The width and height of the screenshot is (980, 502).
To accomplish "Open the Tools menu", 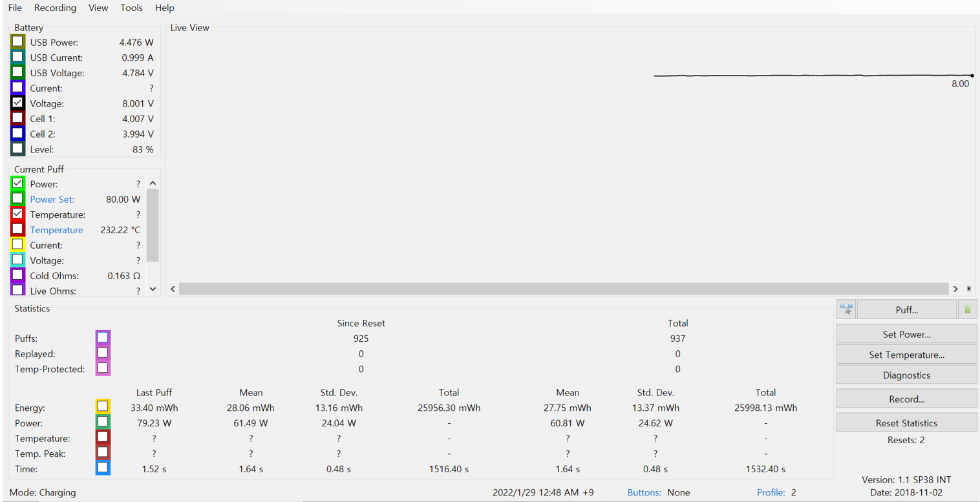I will (x=131, y=8).
